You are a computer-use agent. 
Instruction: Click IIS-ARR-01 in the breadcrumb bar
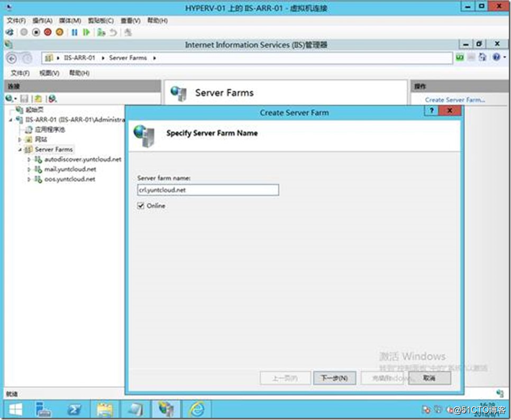(x=79, y=58)
